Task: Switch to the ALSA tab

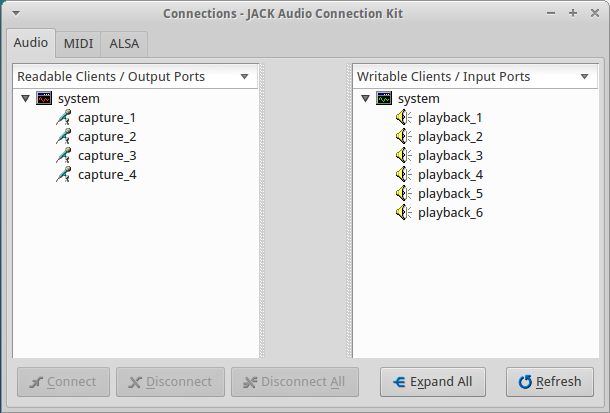Action: click(126, 44)
